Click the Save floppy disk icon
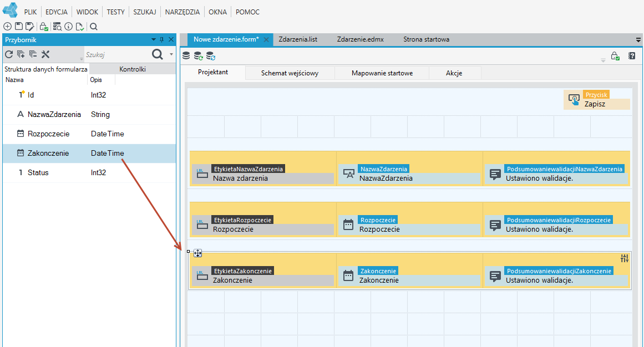The height and width of the screenshot is (347, 644). pos(18,27)
